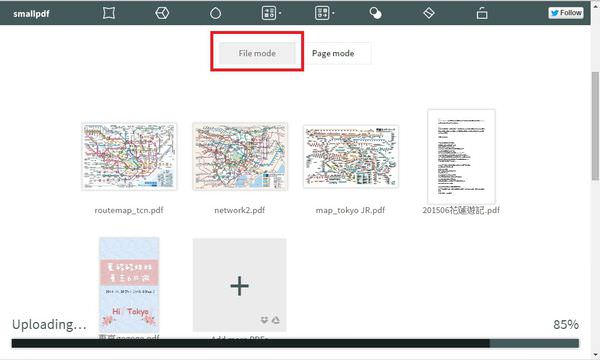Open the first grid-squares tool icon
600x360 pixels.
click(x=269, y=13)
